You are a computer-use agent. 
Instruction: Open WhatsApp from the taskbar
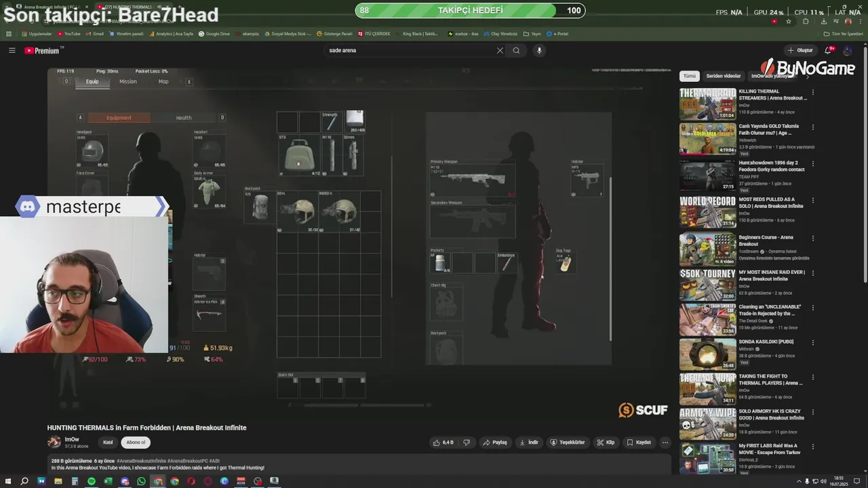(x=141, y=481)
